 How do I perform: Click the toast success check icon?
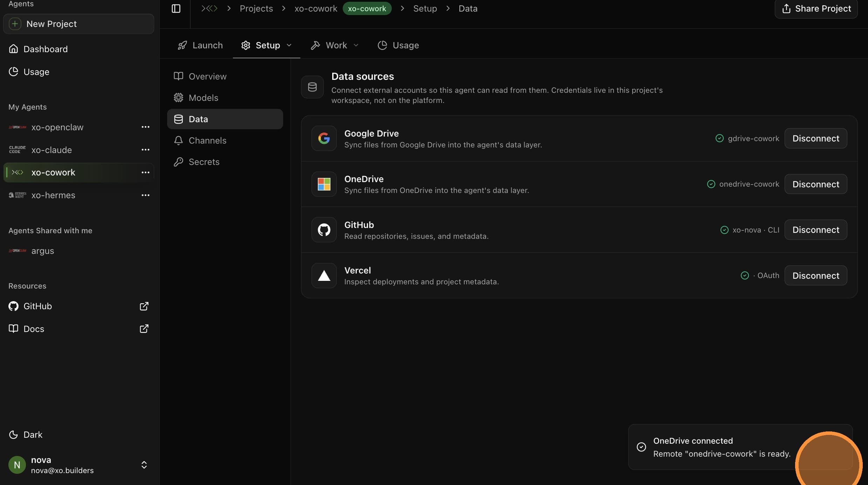pos(641,447)
